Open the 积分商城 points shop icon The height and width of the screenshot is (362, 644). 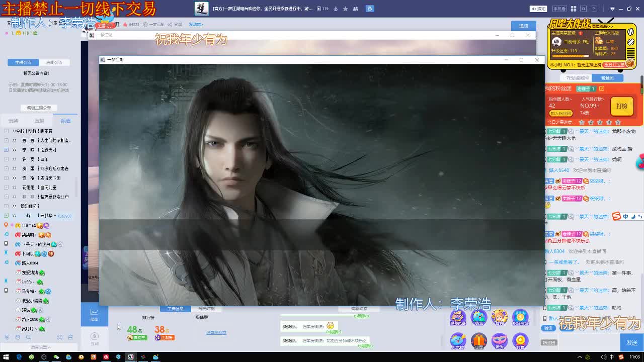(520, 317)
